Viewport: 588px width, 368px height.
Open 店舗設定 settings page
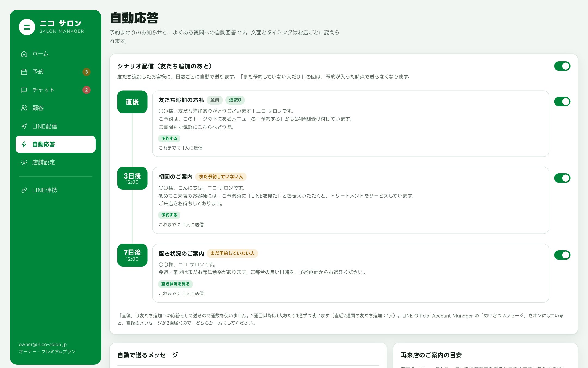pos(56,162)
